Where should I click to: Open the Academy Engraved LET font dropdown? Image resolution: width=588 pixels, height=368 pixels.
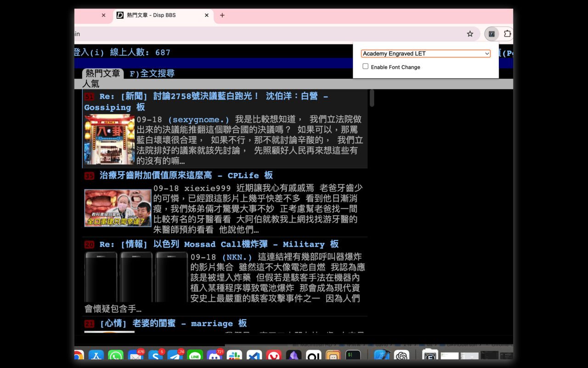point(425,53)
